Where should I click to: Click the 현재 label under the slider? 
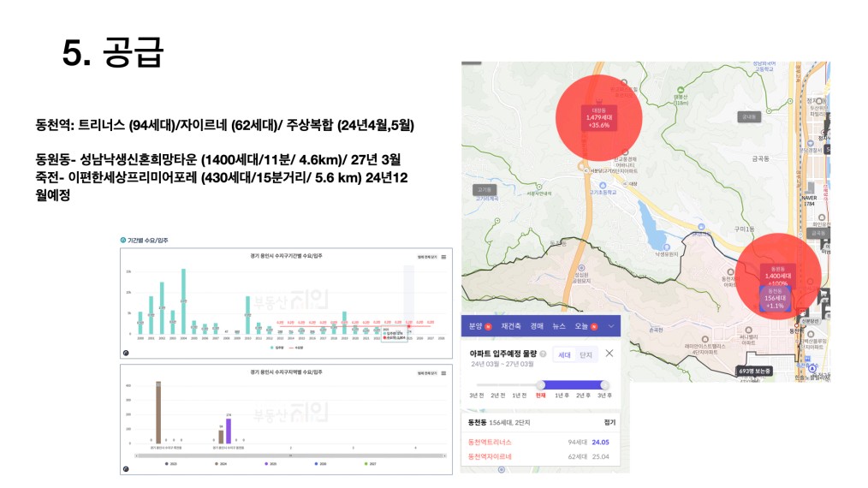541,396
